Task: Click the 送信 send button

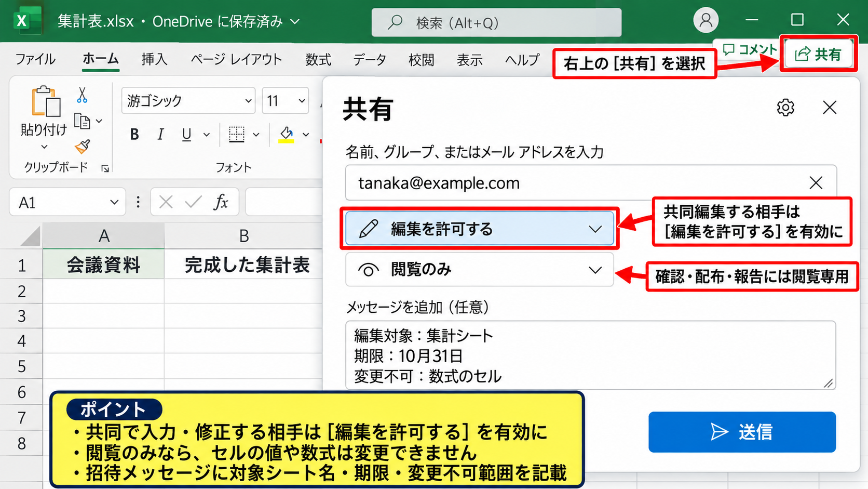Action: [x=742, y=432]
